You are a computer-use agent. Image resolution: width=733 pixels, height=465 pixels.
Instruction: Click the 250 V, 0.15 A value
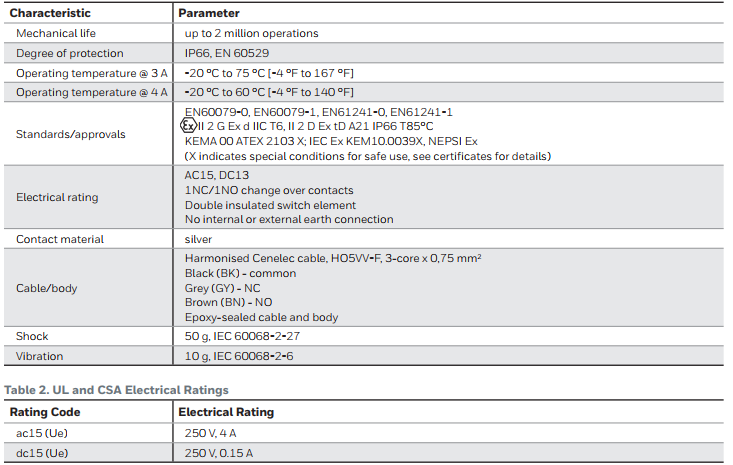[218, 453]
